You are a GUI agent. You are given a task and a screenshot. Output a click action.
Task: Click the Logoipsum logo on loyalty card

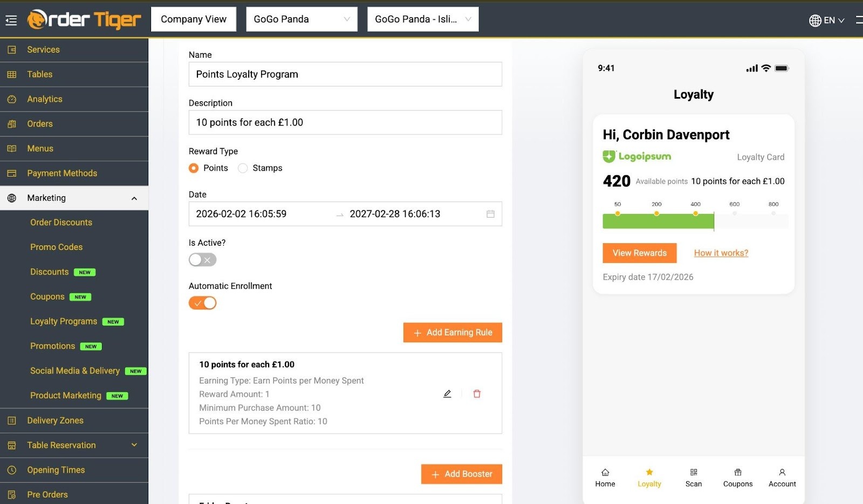pos(637,156)
